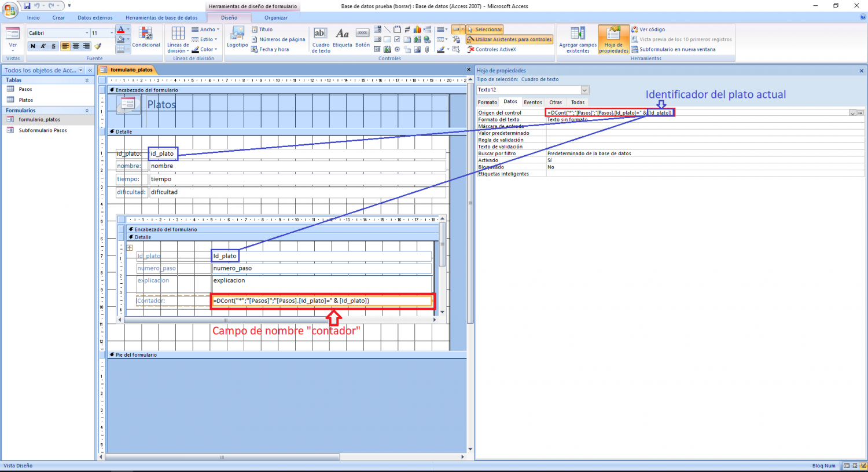This screenshot has height=472, width=868.
Task: Change fill color with paint bucket
Action: pos(120,40)
